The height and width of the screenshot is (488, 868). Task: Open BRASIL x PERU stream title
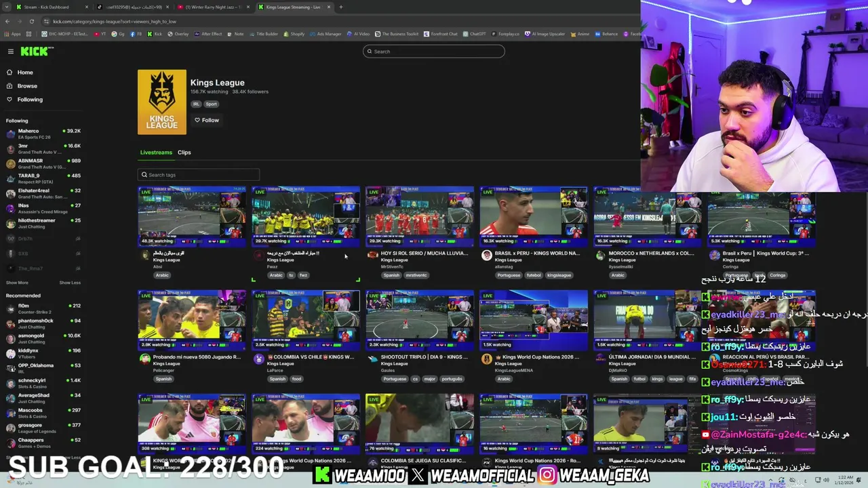pyautogui.click(x=537, y=253)
